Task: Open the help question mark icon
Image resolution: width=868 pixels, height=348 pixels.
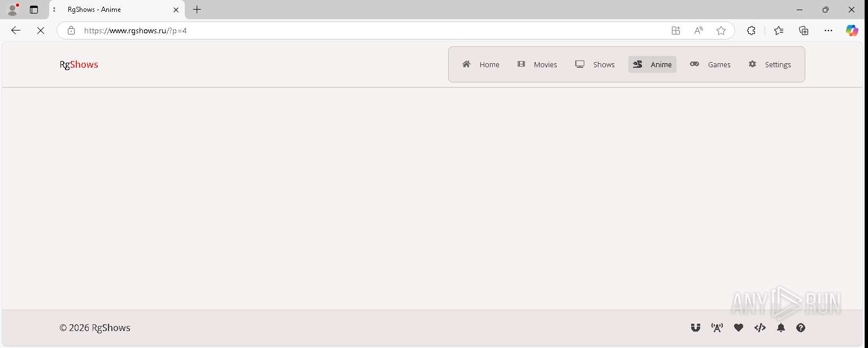Action: (801, 328)
